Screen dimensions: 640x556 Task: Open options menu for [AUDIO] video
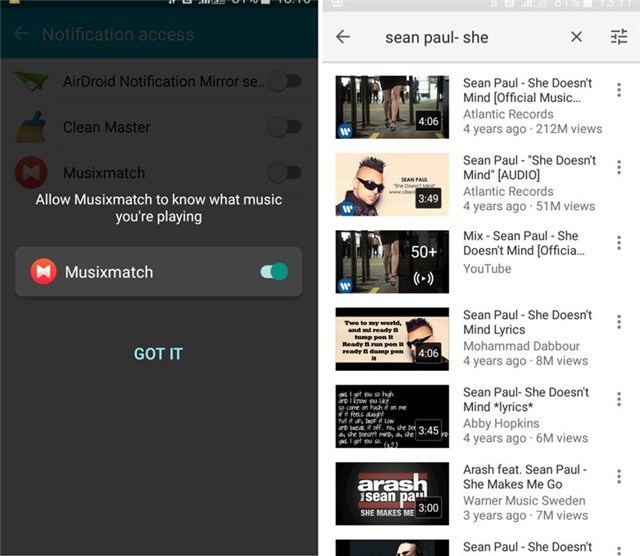(x=619, y=168)
